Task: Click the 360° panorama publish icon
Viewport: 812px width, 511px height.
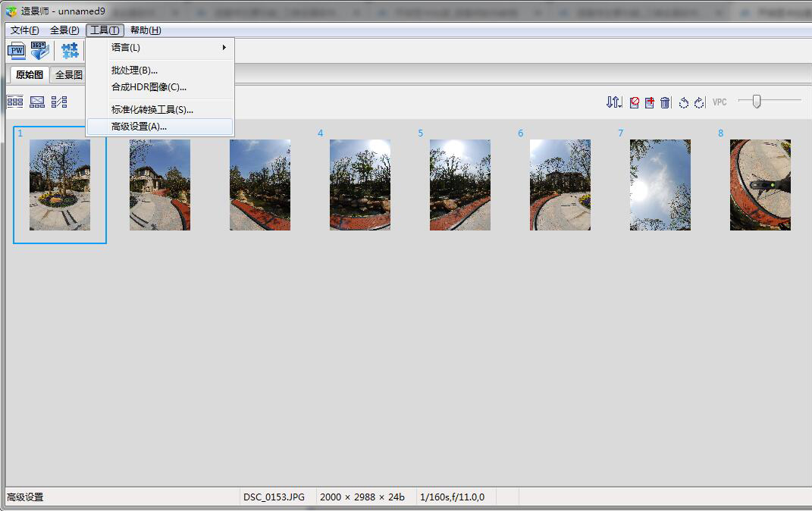Action: coord(39,51)
